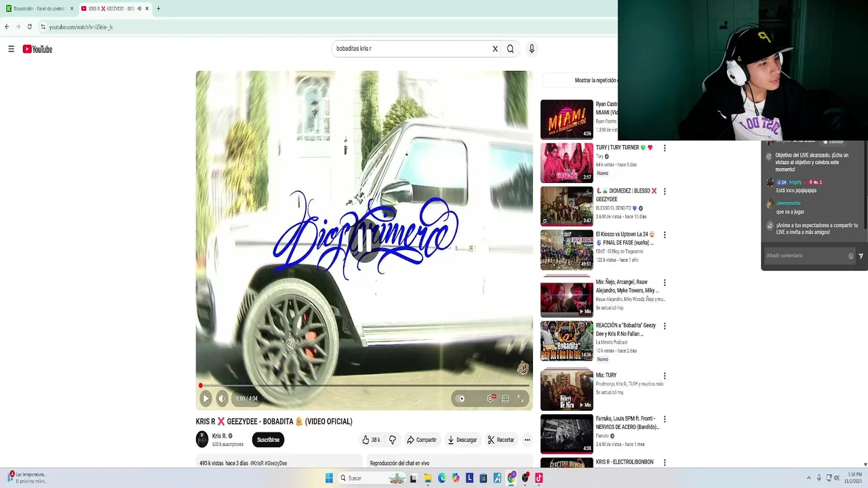Image resolution: width=868 pixels, height=488 pixels.
Task: Open Microsoft Edge from taskbar
Action: point(441,479)
